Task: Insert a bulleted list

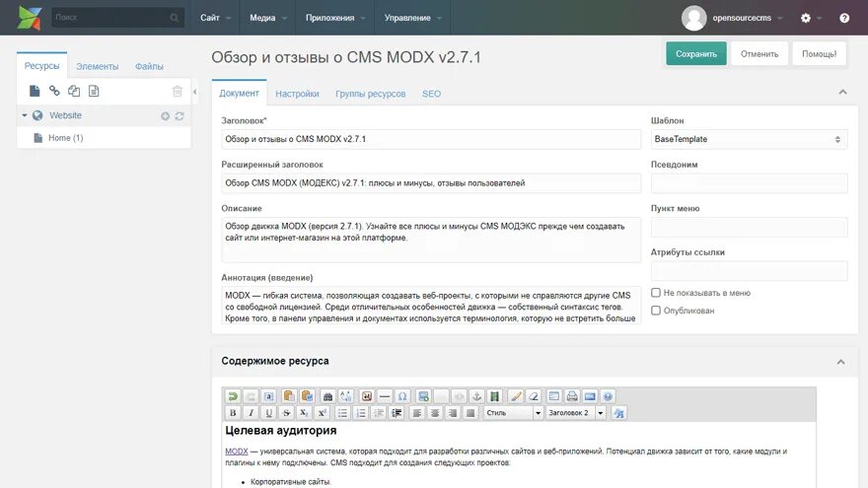Action: 342,413
